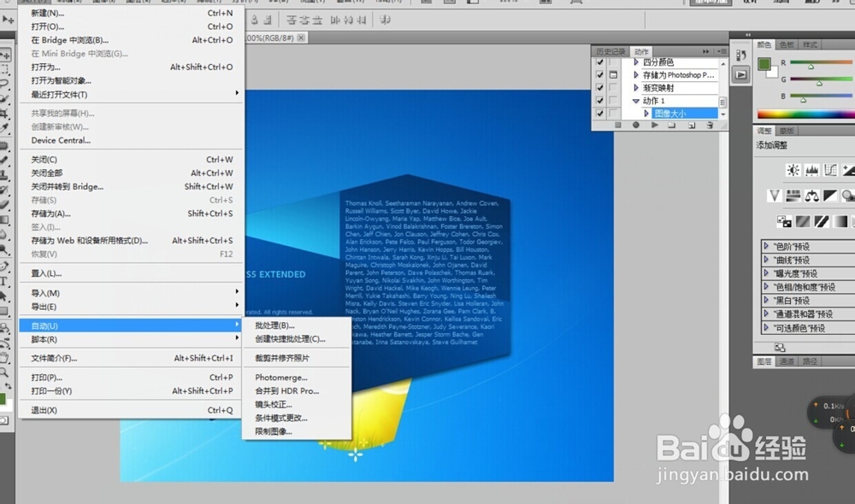
Task: Start recording with the Actions record button
Action: click(636, 125)
